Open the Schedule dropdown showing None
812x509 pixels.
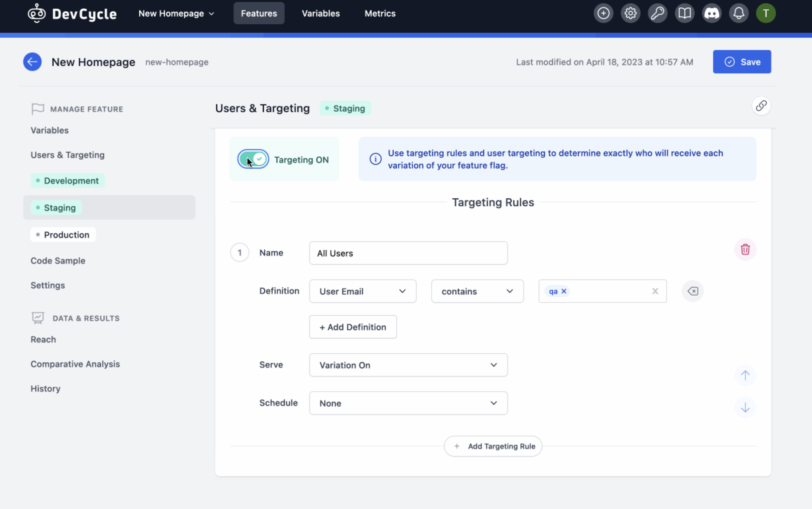click(408, 402)
